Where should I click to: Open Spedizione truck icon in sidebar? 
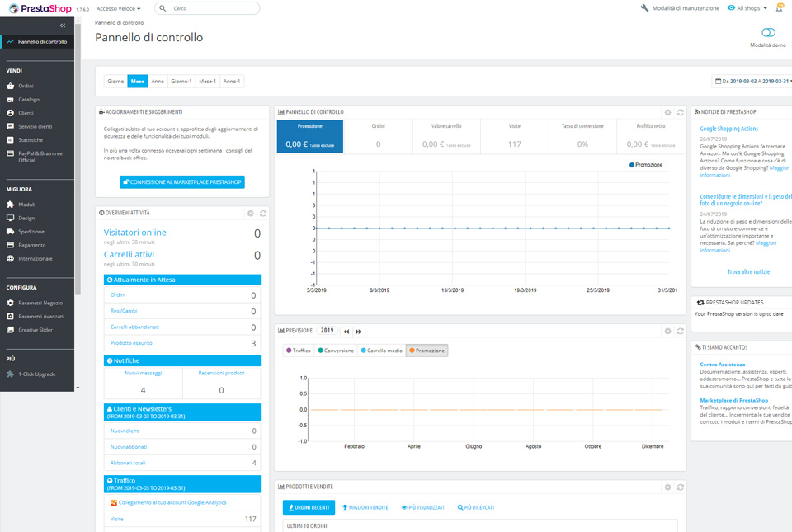click(x=10, y=232)
